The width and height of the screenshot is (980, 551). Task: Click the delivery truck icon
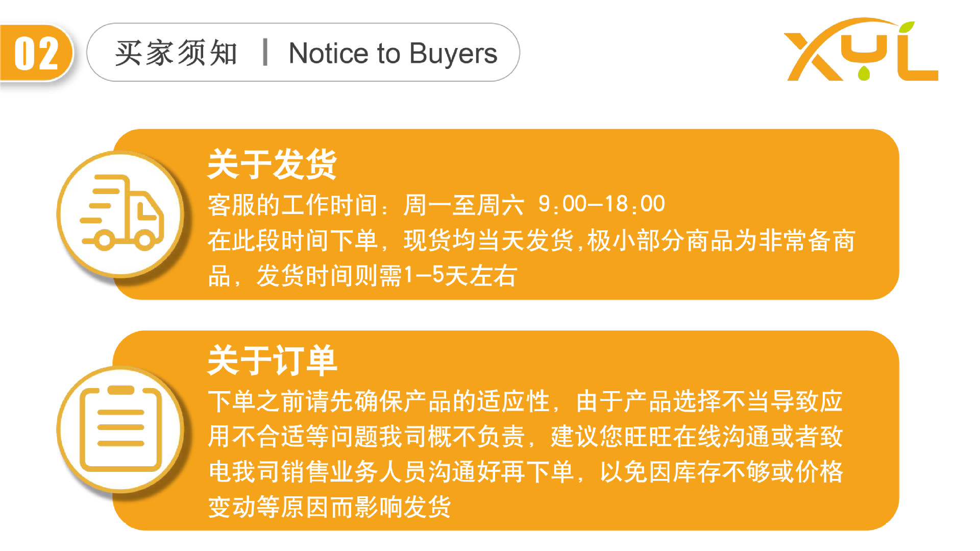click(121, 213)
